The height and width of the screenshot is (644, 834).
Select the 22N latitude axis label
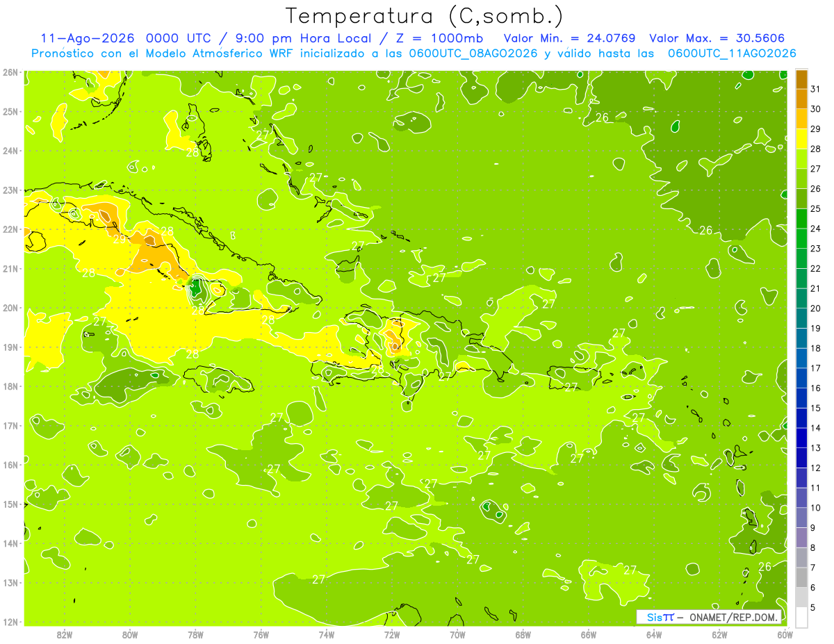[x=10, y=229]
